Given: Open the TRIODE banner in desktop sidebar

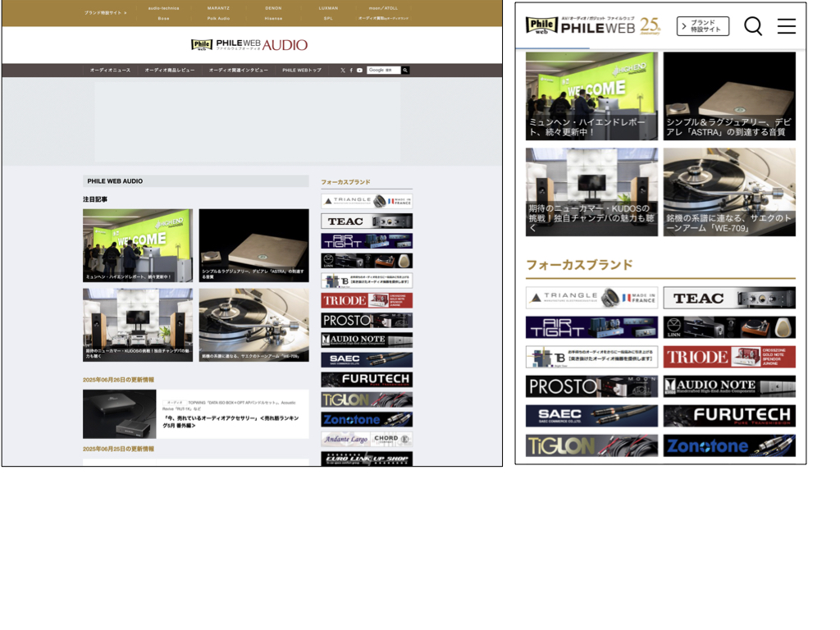Looking at the screenshot, I should coord(367,300).
